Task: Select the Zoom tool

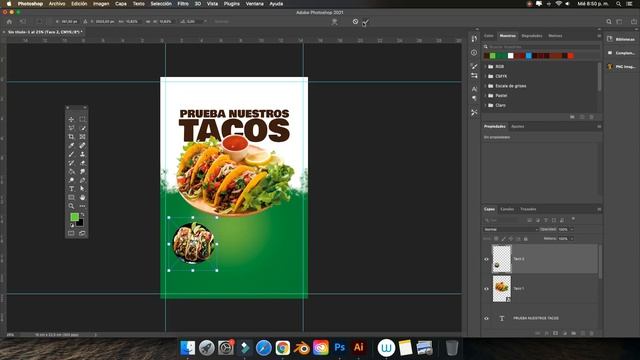Action: 71,206
